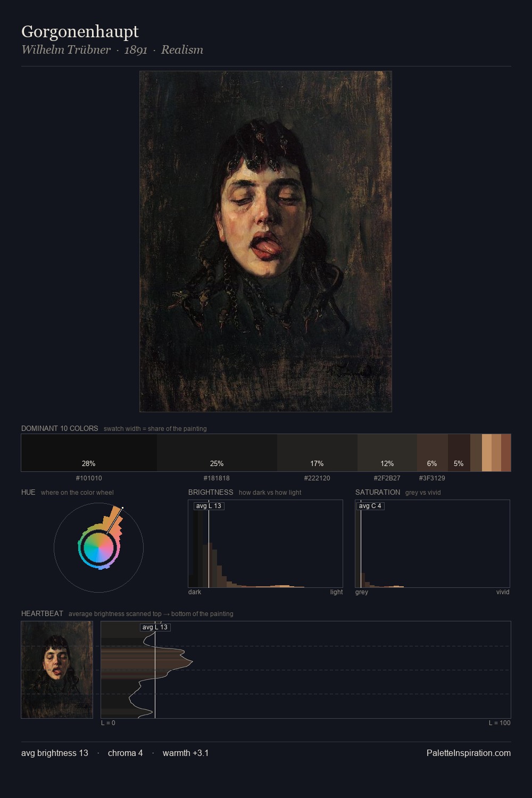
Task: Click the avg C 4 tag in Saturation
Action: [370, 506]
